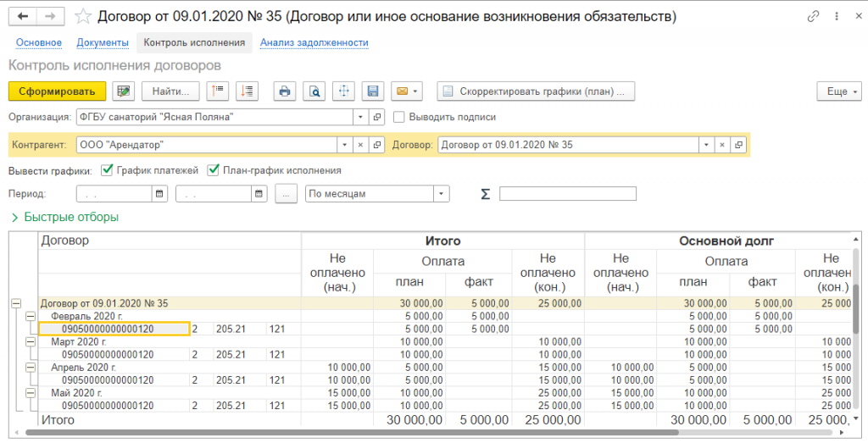
Task: Uncheck the График платежей checkbox
Action: coord(107,170)
